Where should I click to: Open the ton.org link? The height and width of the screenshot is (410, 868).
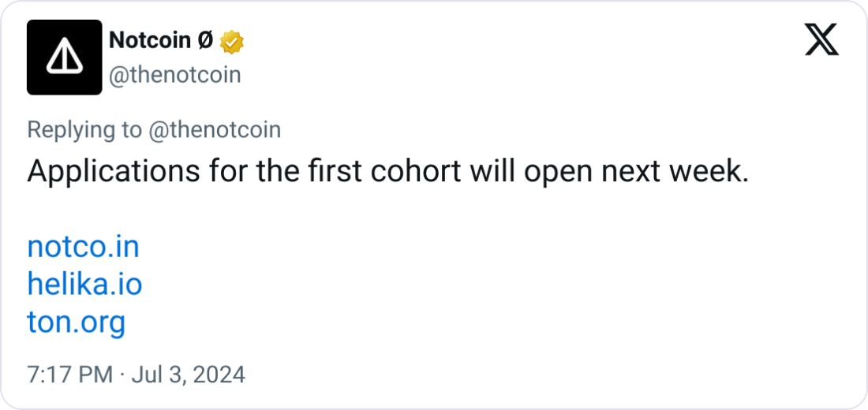(77, 323)
